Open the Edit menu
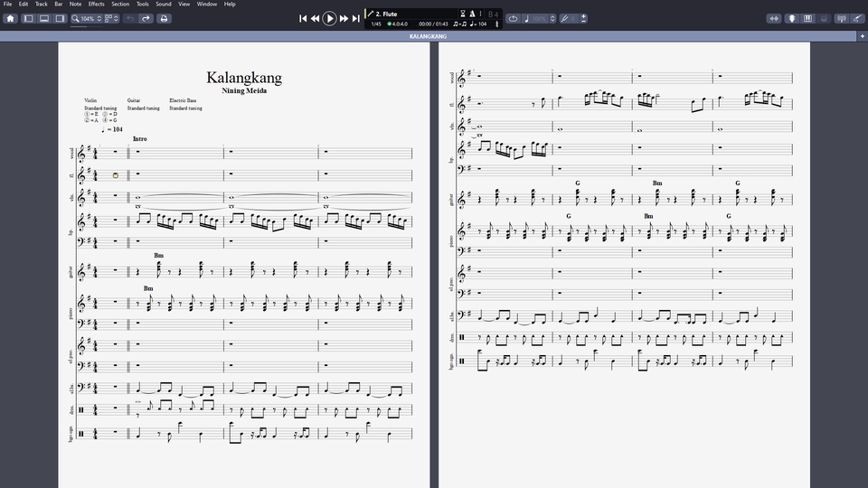This screenshot has width=868, height=488. point(24,4)
